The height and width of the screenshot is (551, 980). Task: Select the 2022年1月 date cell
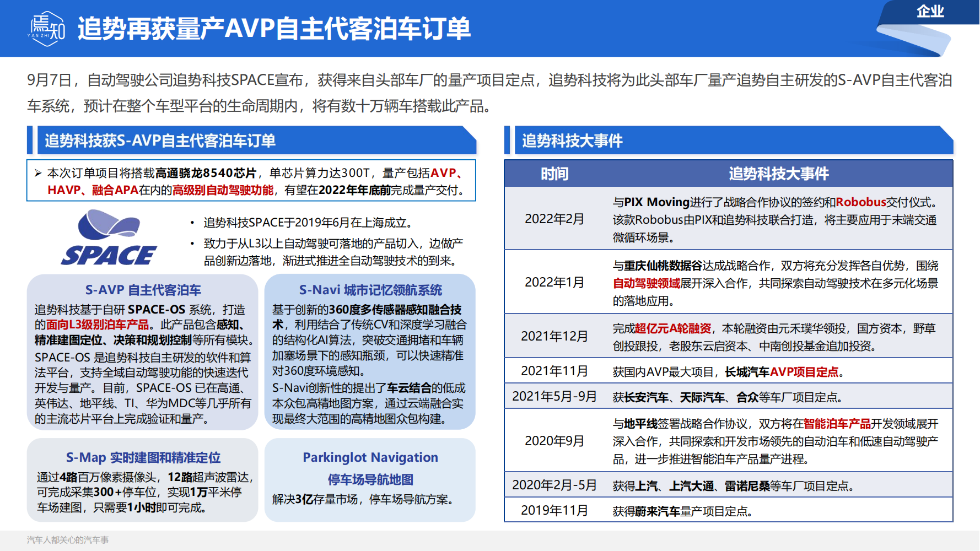click(x=554, y=282)
